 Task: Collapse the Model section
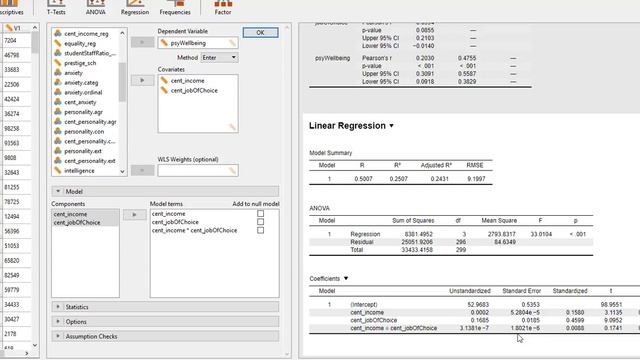[165, 191]
